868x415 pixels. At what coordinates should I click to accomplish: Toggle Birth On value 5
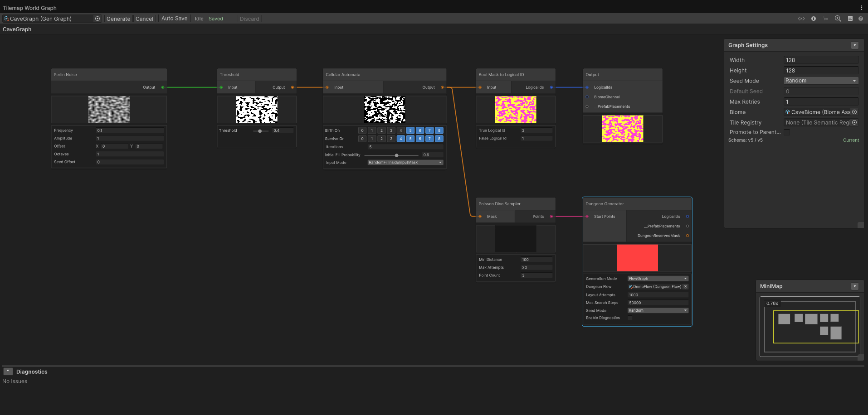pos(410,130)
